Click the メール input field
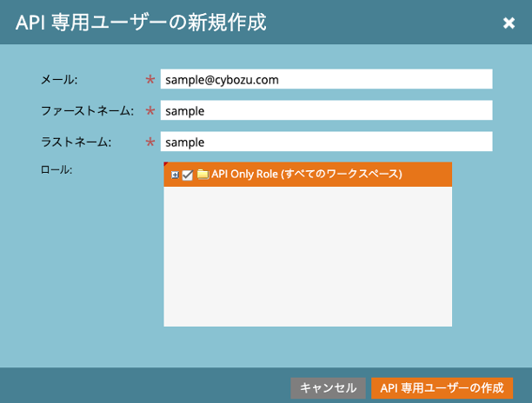 [x=326, y=79]
